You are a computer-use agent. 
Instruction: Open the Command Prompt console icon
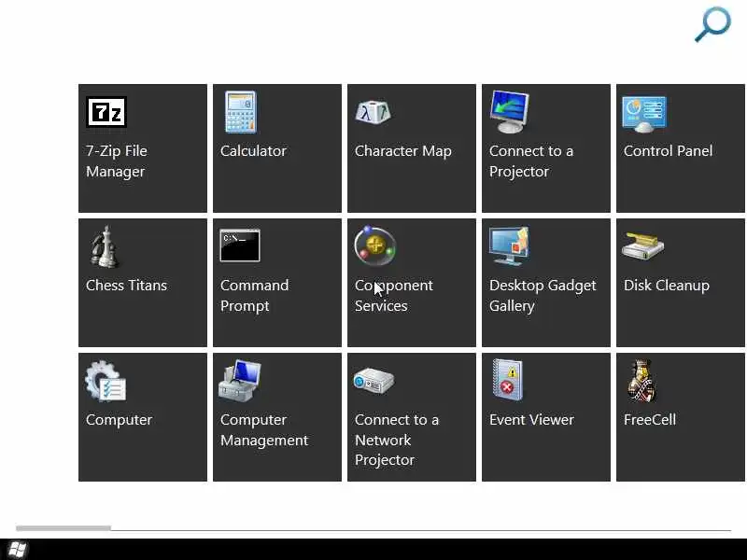(240, 245)
